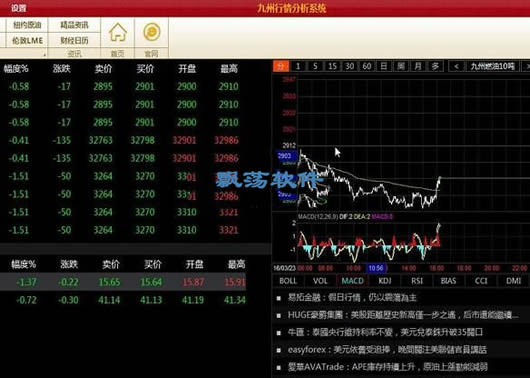The image size is (530, 378).
Task: Click the -0.72 percentage cell
Action: click(x=26, y=300)
